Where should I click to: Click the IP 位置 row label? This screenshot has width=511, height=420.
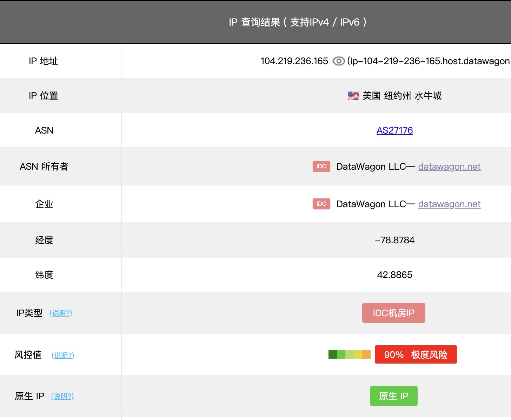click(x=44, y=96)
